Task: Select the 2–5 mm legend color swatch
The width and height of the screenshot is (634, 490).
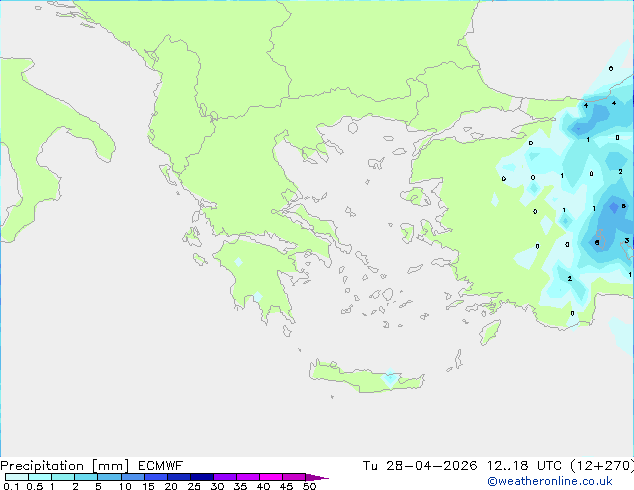Action: tap(86, 477)
